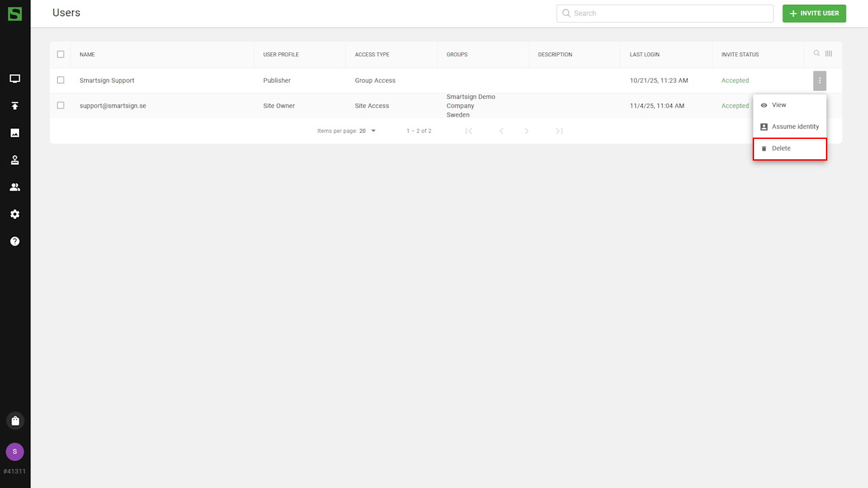Screen dimensions: 868x488
Task: Open the Settings gear in sidebar
Action: coord(15,214)
